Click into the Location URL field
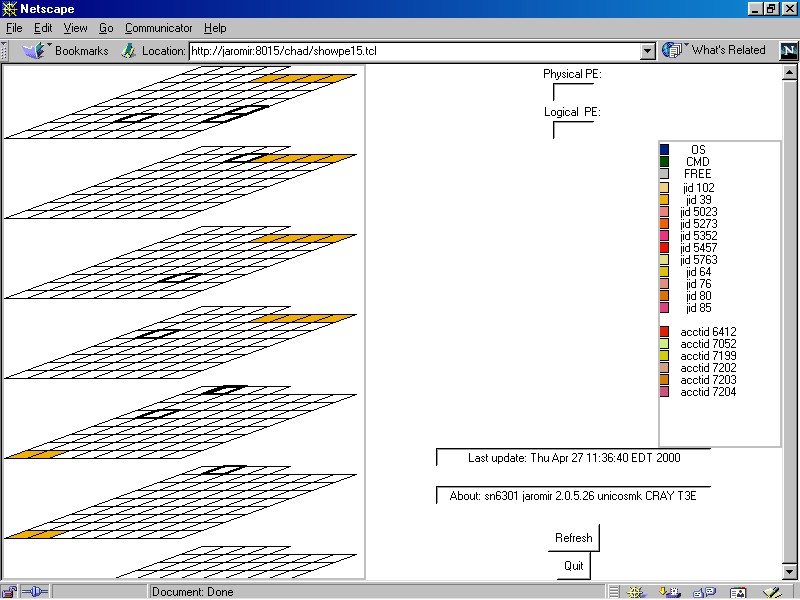The width and height of the screenshot is (800, 600). [x=415, y=51]
